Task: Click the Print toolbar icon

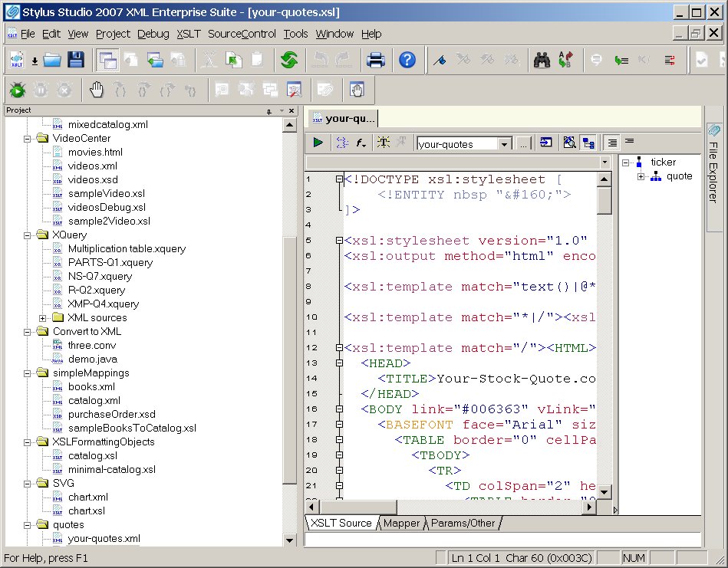Action: pos(375,60)
